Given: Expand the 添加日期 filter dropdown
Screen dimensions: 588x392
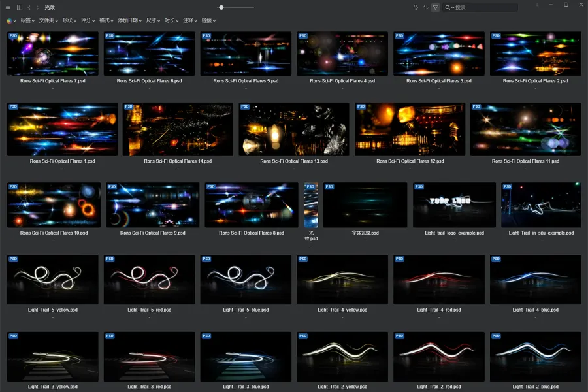Looking at the screenshot, I should (130, 21).
